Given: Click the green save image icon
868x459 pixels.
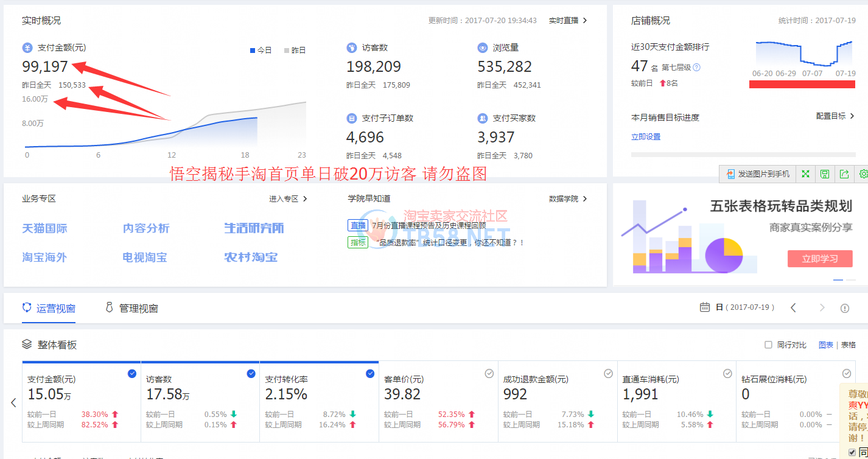Looking at the screenshot, I should [x=825, y=174].
